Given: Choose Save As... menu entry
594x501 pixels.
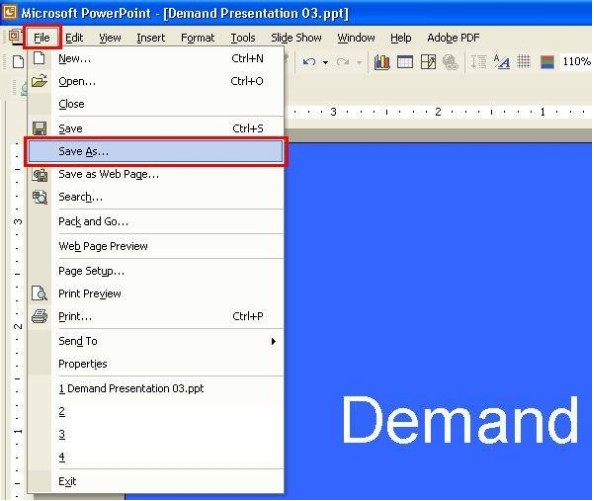Looking at the screenshot, I should pos(156,151).
